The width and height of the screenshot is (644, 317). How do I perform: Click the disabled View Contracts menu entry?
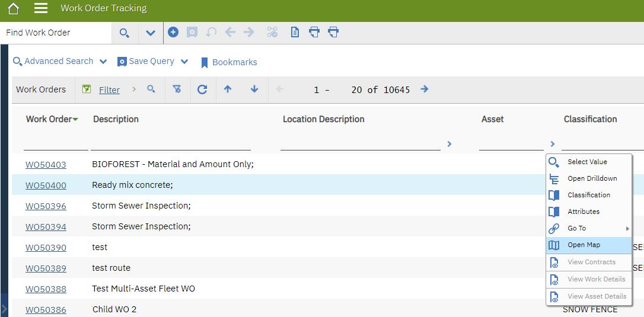589,262
